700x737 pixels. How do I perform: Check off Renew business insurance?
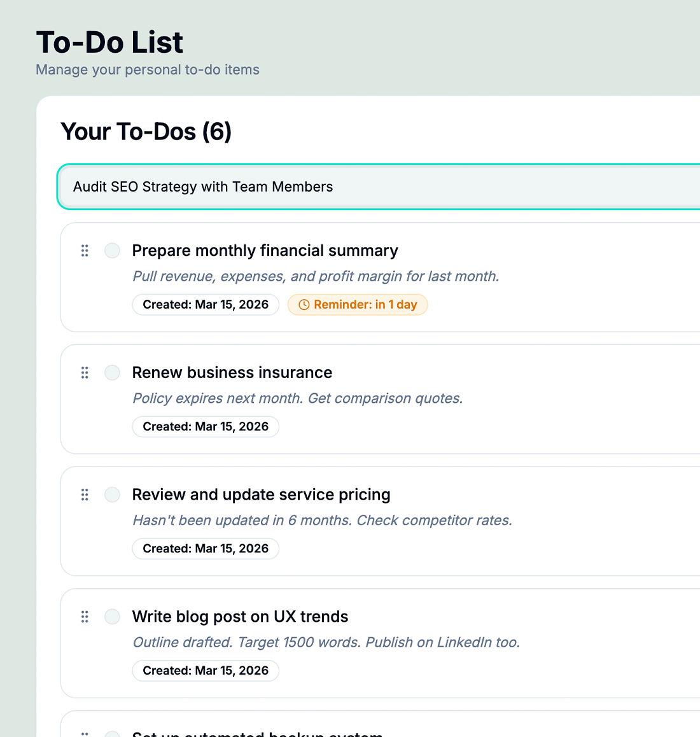(113, 373)
